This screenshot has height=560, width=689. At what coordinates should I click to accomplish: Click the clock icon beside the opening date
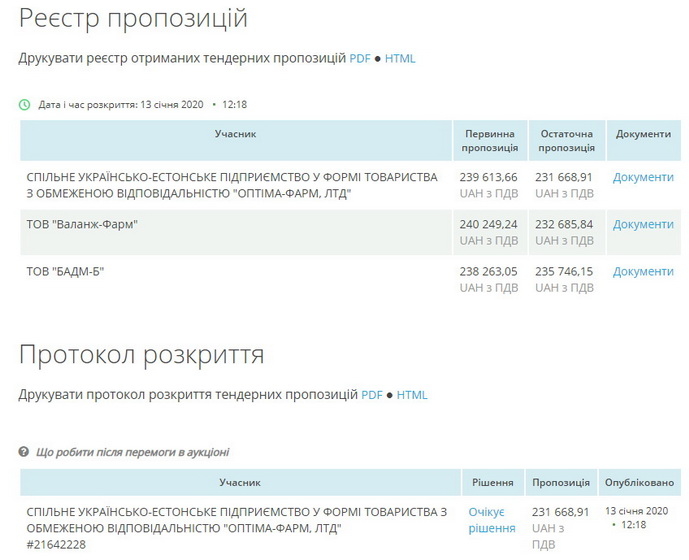tap(25, 104)
